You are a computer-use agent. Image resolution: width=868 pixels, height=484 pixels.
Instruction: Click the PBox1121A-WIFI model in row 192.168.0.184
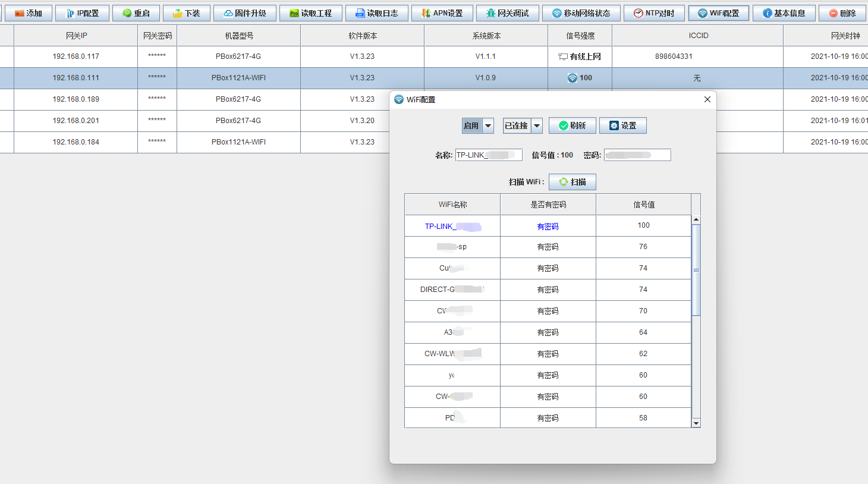tap(238, 142)
